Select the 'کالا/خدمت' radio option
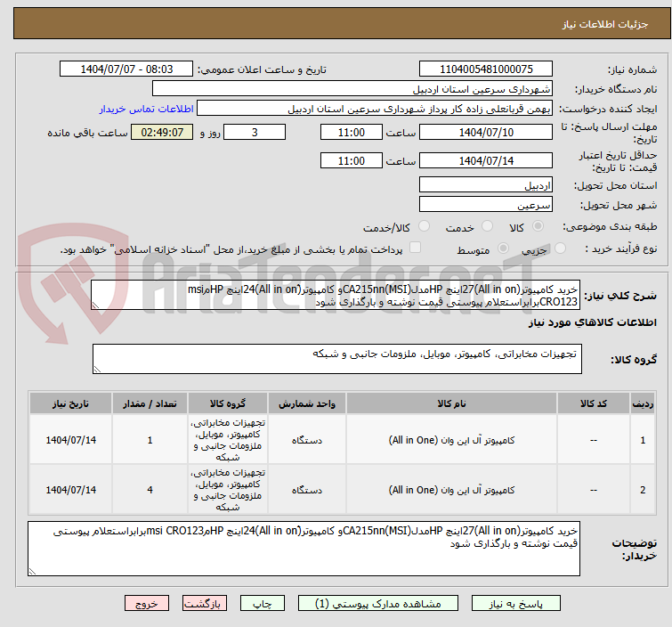 pos(424,227)
